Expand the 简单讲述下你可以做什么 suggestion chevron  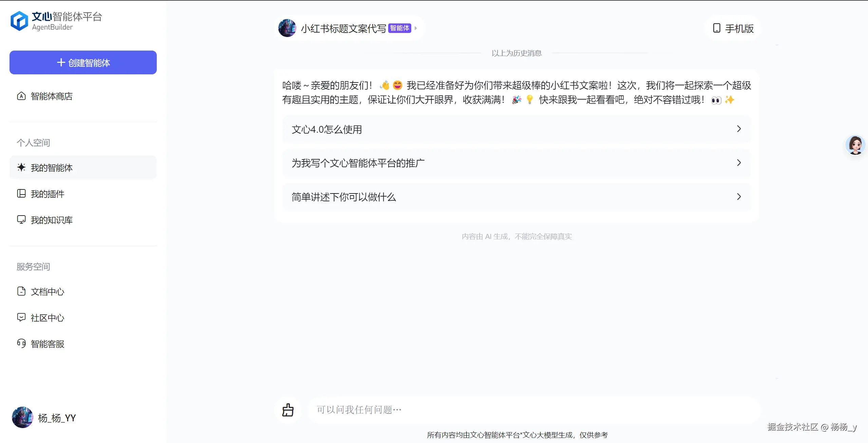pos(739,197)
